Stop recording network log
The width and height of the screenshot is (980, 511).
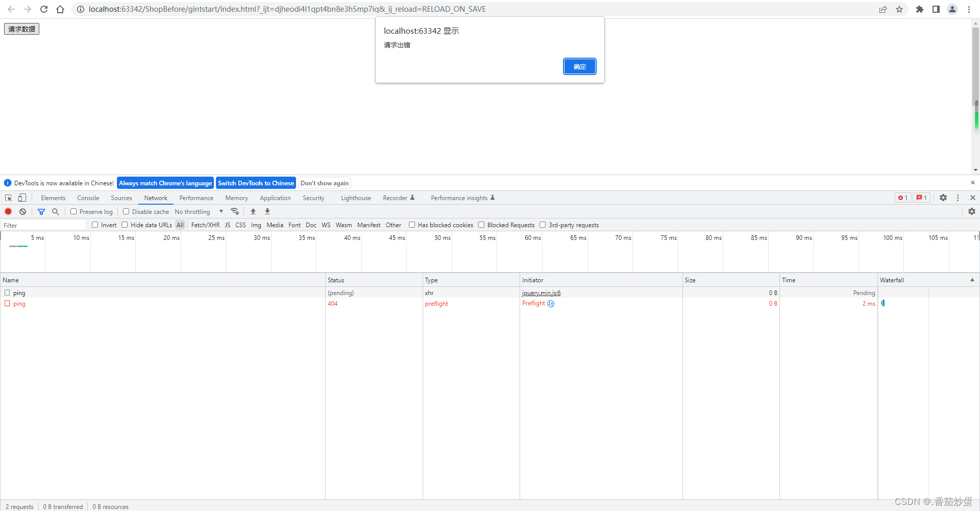(x=8, y=211)
